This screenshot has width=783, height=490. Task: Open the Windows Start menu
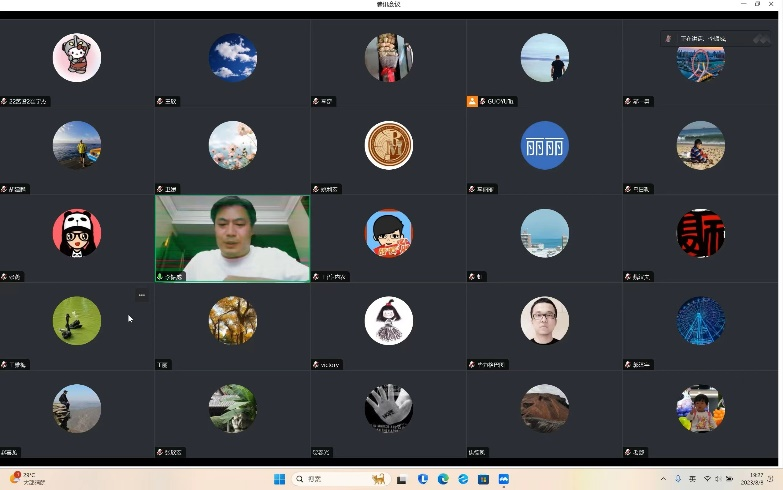click(x=279, y=479)
